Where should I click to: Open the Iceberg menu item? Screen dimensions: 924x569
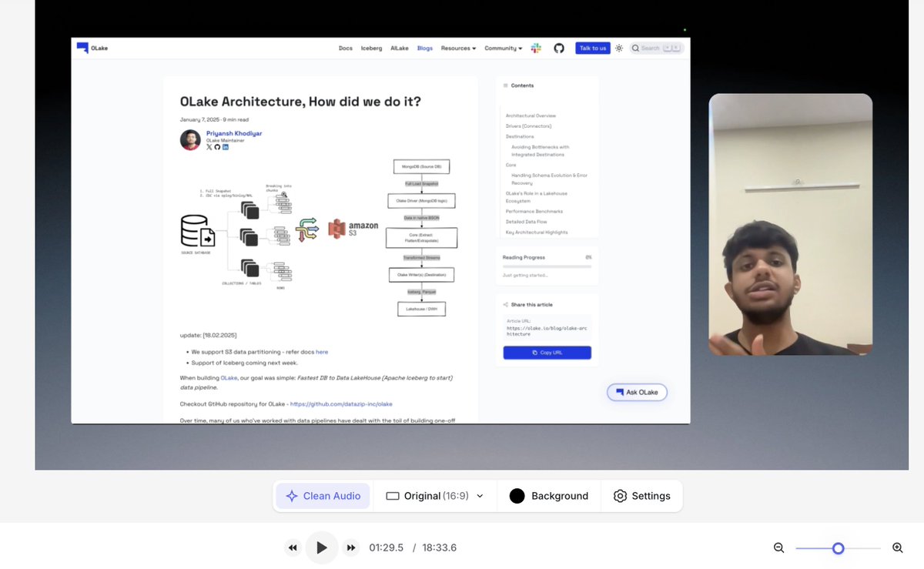(x=371, y=48)
